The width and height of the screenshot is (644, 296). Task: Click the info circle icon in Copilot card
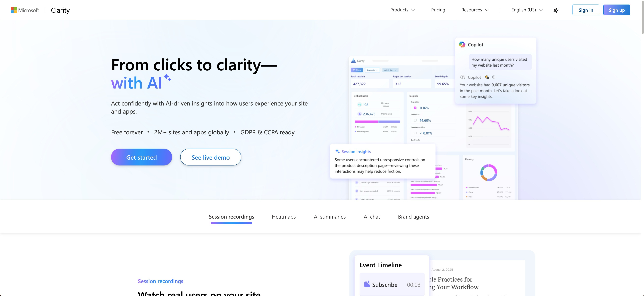pyautogui.click(x=494, y=77)
